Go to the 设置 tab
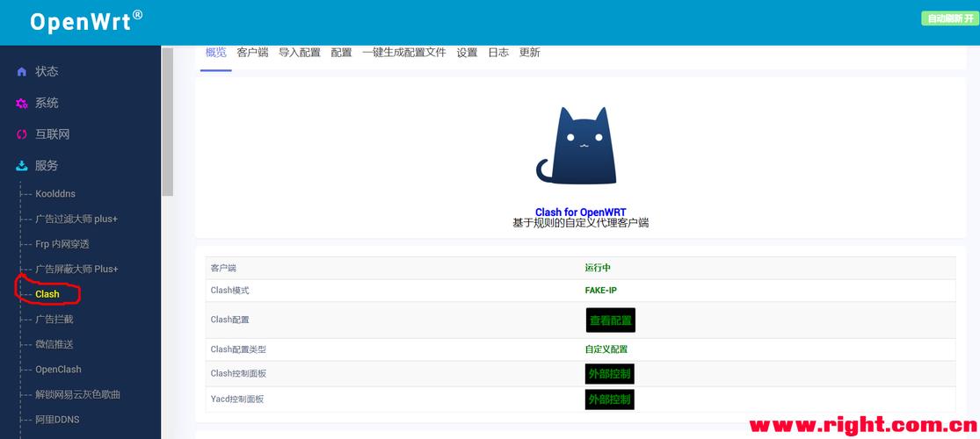The image size is (980, 439). click(x=467, y=53)
